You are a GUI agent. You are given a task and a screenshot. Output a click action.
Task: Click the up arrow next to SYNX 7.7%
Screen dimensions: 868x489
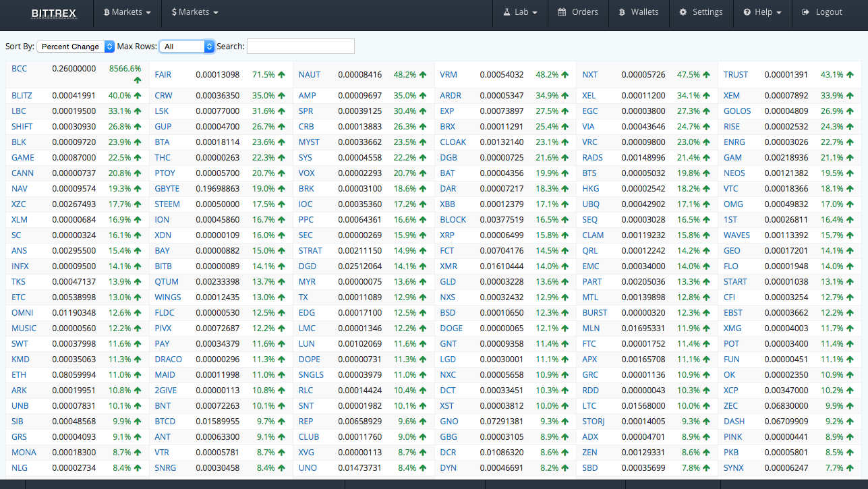(850, 468)
